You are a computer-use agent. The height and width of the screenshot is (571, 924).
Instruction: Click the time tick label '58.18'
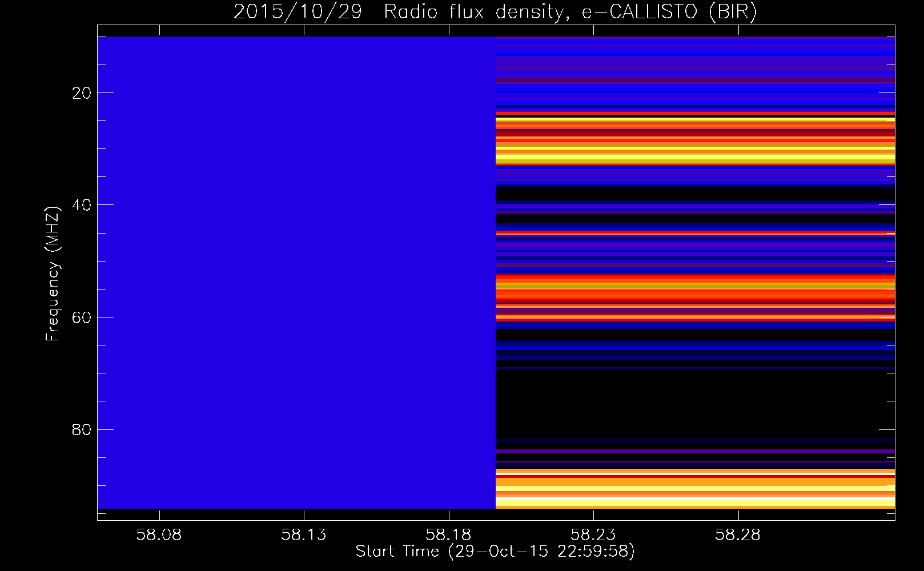tap(449, 534)
